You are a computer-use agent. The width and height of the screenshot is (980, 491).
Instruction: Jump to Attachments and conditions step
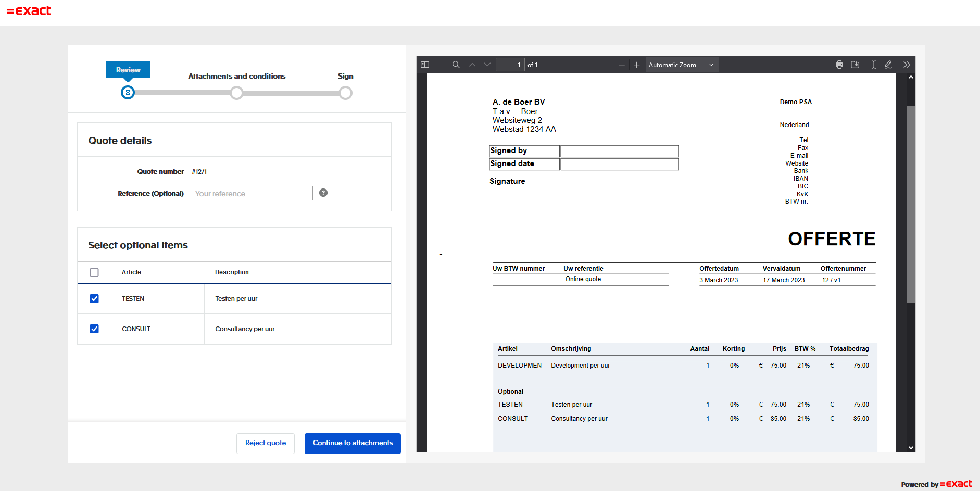[x=236, y=93]
